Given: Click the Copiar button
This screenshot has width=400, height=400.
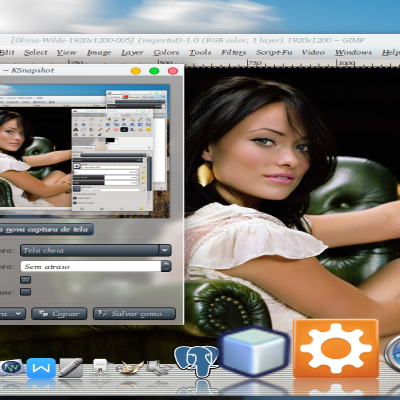Looking at the screenshot, I should 59,314.
